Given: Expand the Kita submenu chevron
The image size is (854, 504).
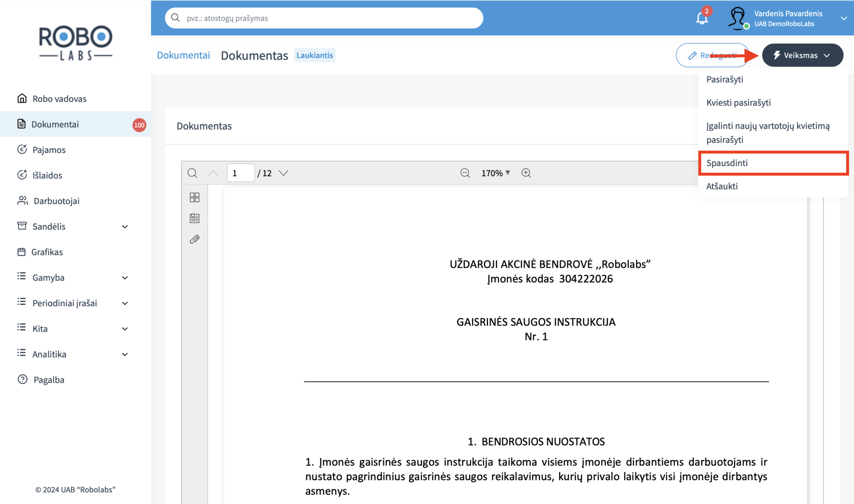Looking at the screenshot, I should pyautogui.click(x=125, y=329).
